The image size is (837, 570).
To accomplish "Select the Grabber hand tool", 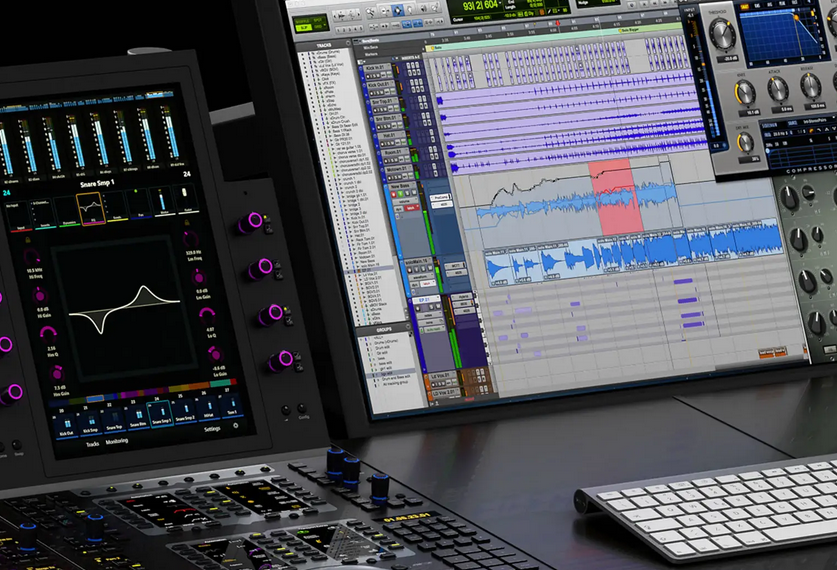I will (410, 9).
